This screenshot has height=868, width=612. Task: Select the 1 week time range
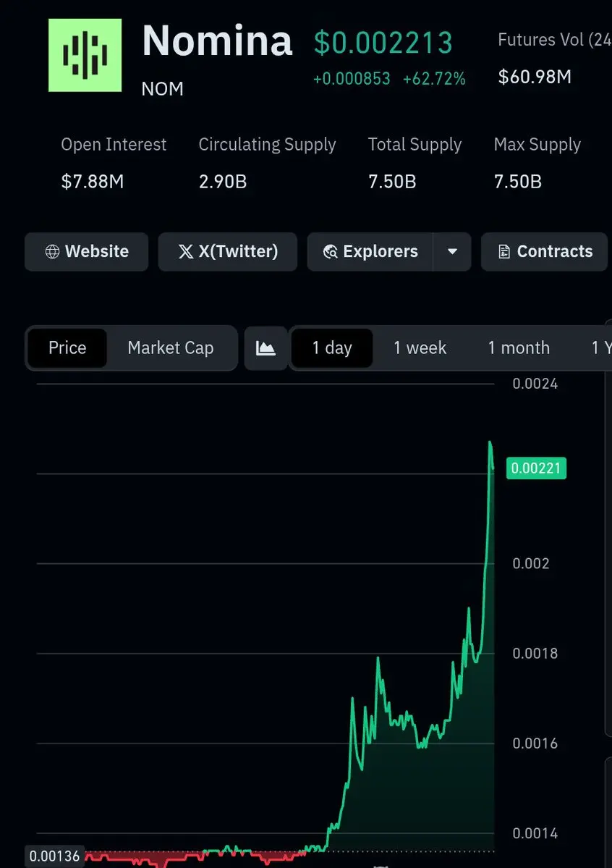pos(420,348)
